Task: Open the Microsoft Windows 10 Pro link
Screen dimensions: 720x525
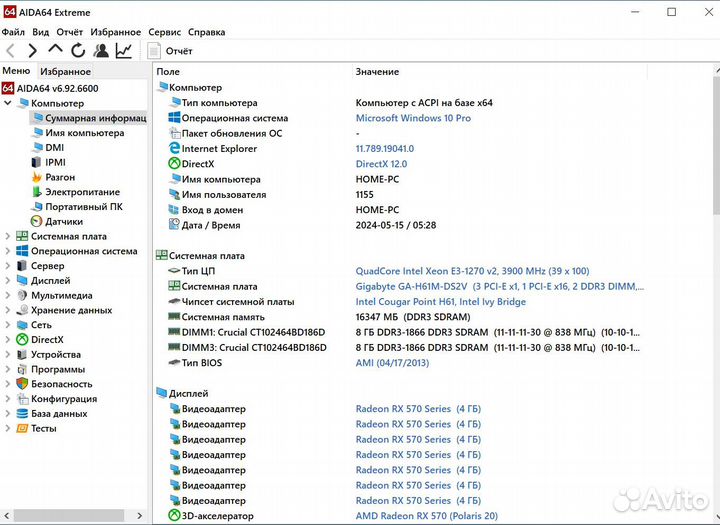Action: 413,118
